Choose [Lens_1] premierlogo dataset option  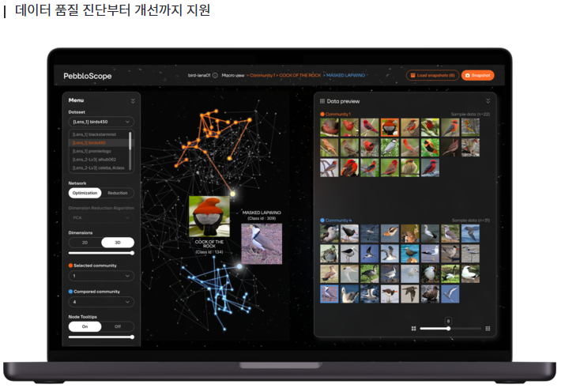pyautogui.click(x=94, y=151)
